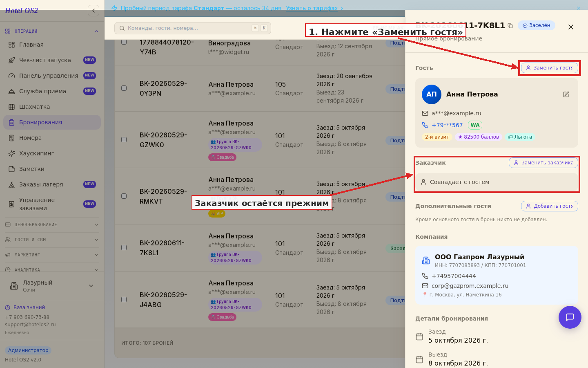The image size is (588, 368).
Task: Click the Заменить гостя button
Action: pyautogui.click(x=550, y=68)
